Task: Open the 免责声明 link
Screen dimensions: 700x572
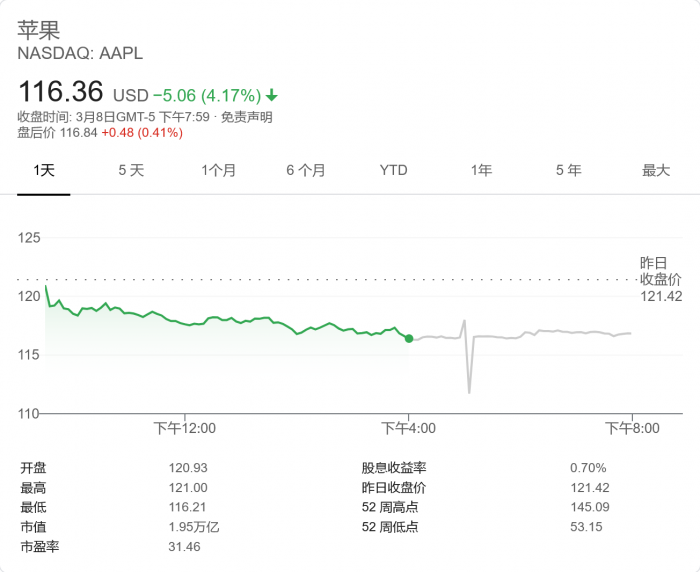Action: point(246,117)
